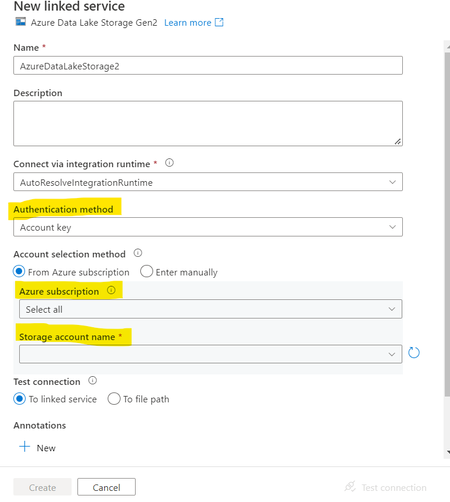The height and width of the screenshot is (502, 450).
Task: Click the Test connection plug icon
Action: tap(350, 487)
